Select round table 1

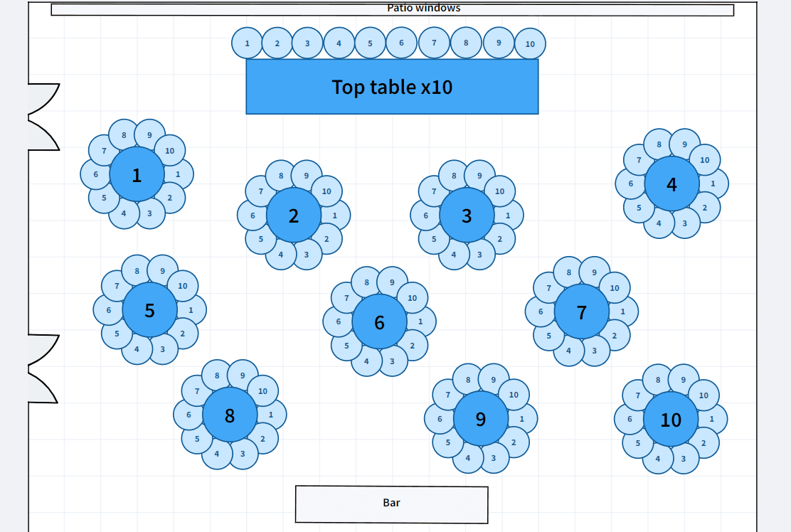tap(137, 174)
